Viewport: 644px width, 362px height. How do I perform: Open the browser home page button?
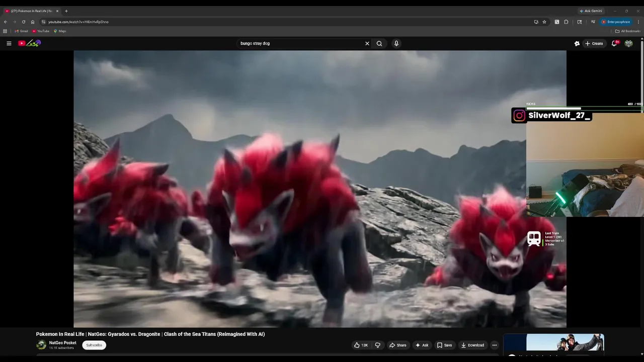(33, 22)
